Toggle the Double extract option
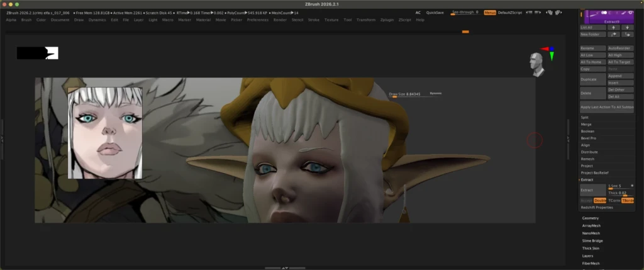 coord(600,201)
